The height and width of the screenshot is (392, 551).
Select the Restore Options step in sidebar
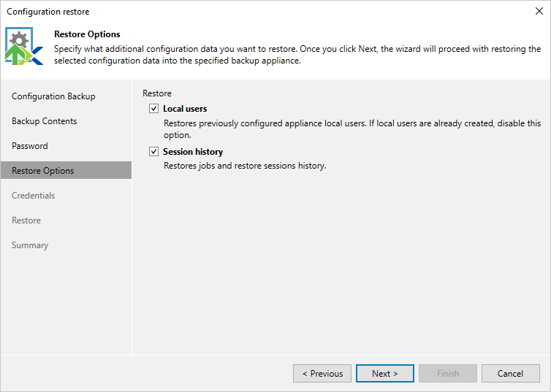pos(42,171)
